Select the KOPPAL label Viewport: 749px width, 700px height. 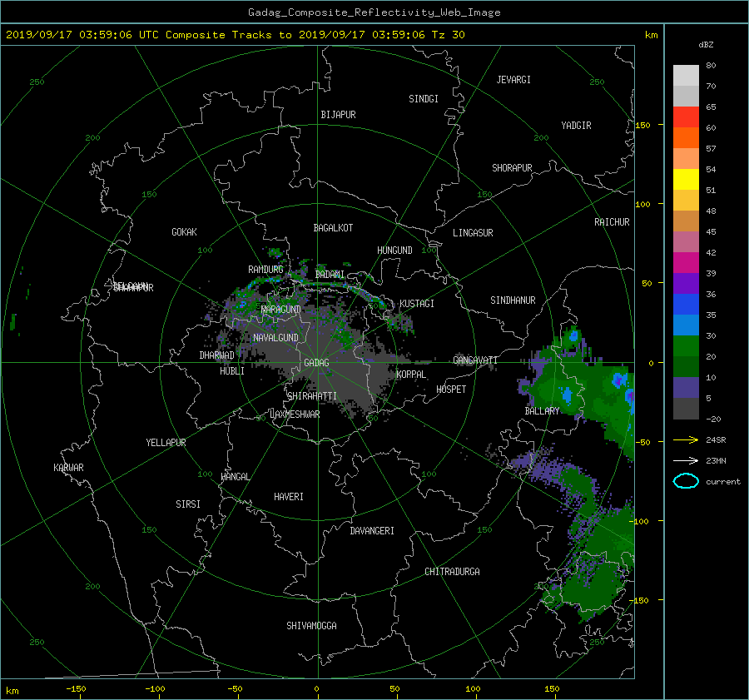click(411, 375)
